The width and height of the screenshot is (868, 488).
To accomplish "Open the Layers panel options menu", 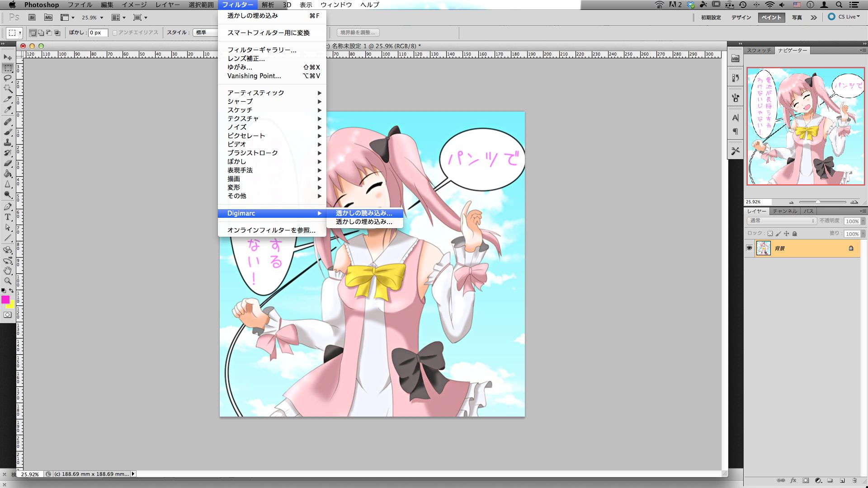I will coord(863,211).
